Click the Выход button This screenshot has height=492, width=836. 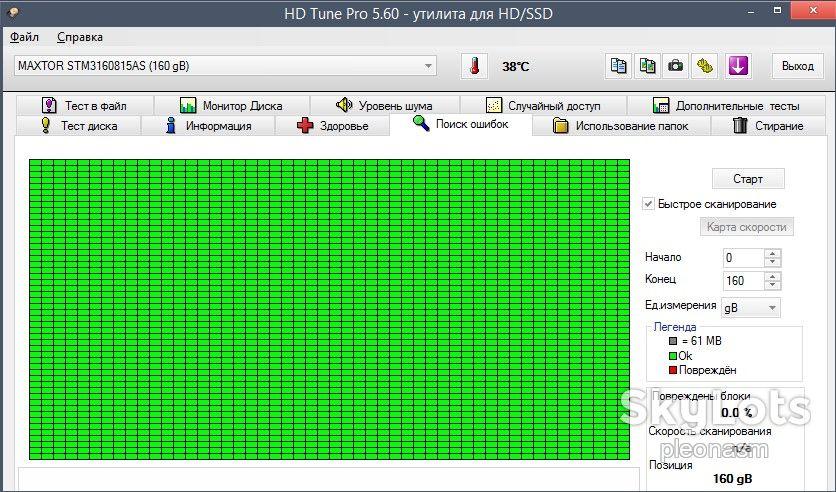point(798,66)
